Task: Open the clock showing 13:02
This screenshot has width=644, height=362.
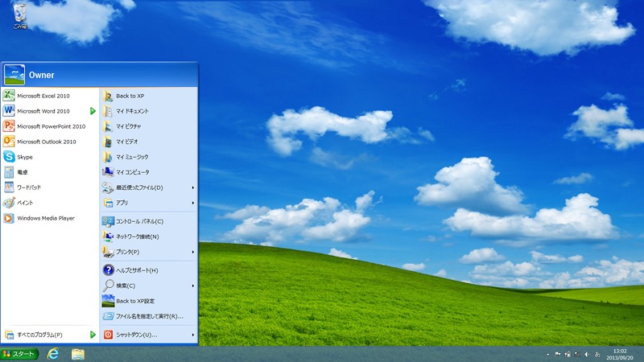Action: 620,354
